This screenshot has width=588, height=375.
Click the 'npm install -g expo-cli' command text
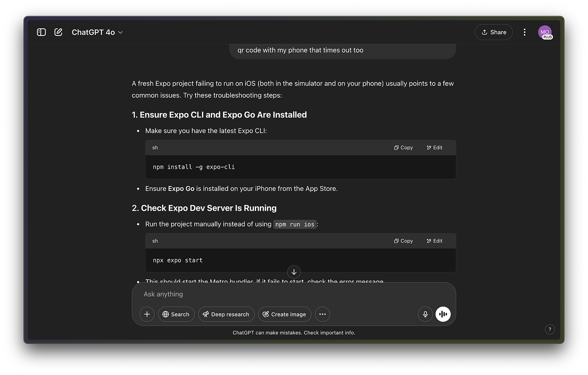pos(194,167)
